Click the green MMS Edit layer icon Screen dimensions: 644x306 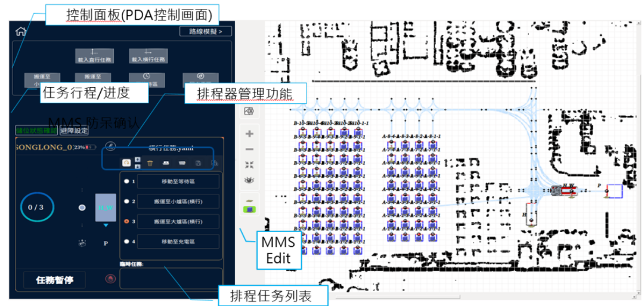pyautogui.click(x=250, y=209)
